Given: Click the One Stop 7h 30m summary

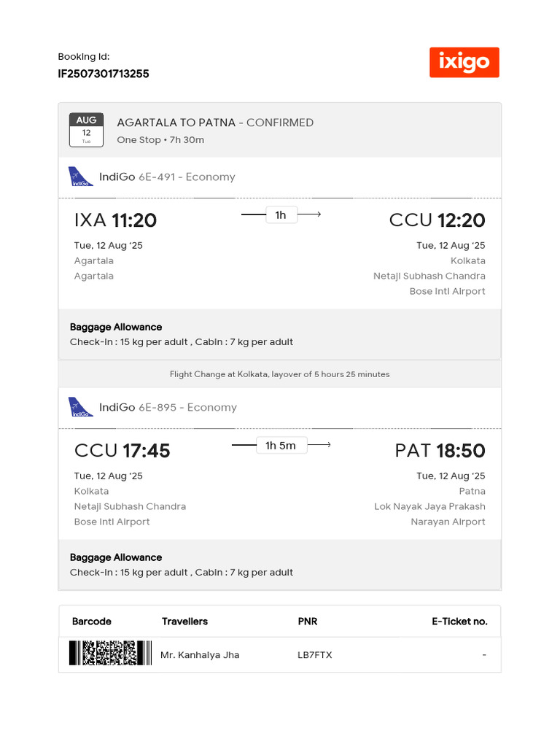Looking at the screenshot, I should tap(160, 140).
